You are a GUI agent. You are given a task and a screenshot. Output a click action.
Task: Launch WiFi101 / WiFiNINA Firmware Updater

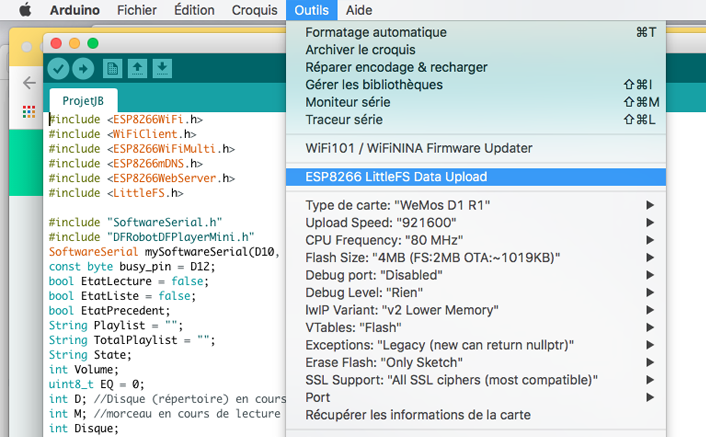(x=476, y=148)
